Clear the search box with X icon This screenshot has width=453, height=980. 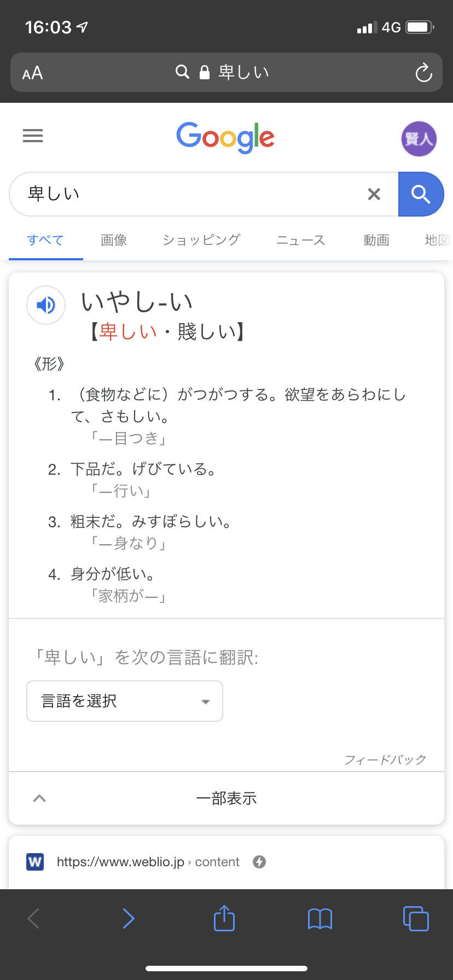(374, 194)
